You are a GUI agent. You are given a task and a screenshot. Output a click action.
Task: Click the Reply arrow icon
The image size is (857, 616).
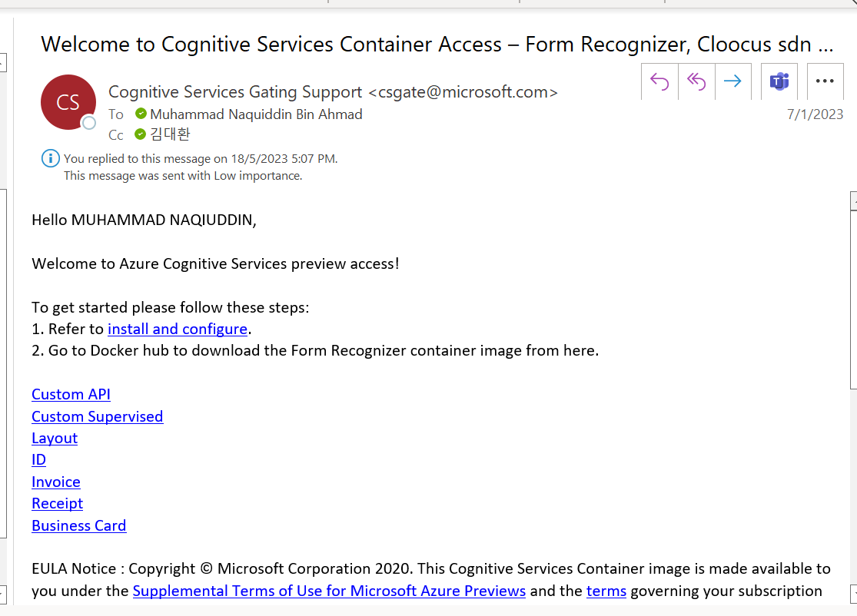659,81
